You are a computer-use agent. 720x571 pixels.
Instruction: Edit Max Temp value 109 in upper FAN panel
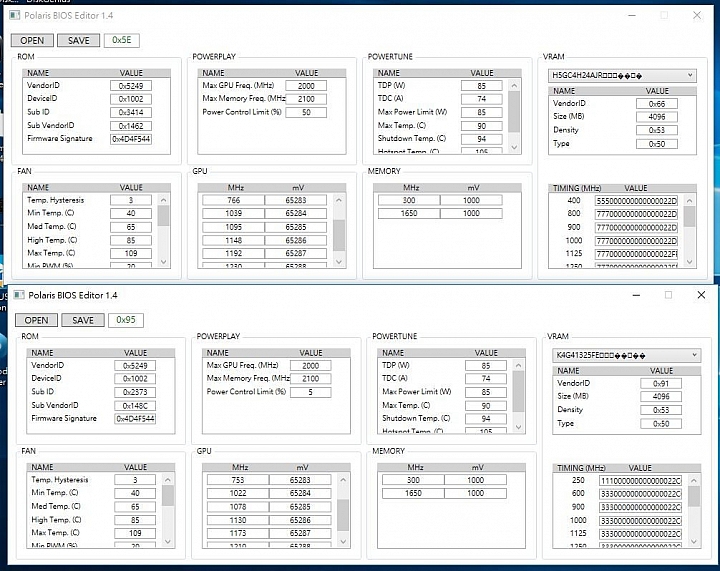[x=131, y=253]
